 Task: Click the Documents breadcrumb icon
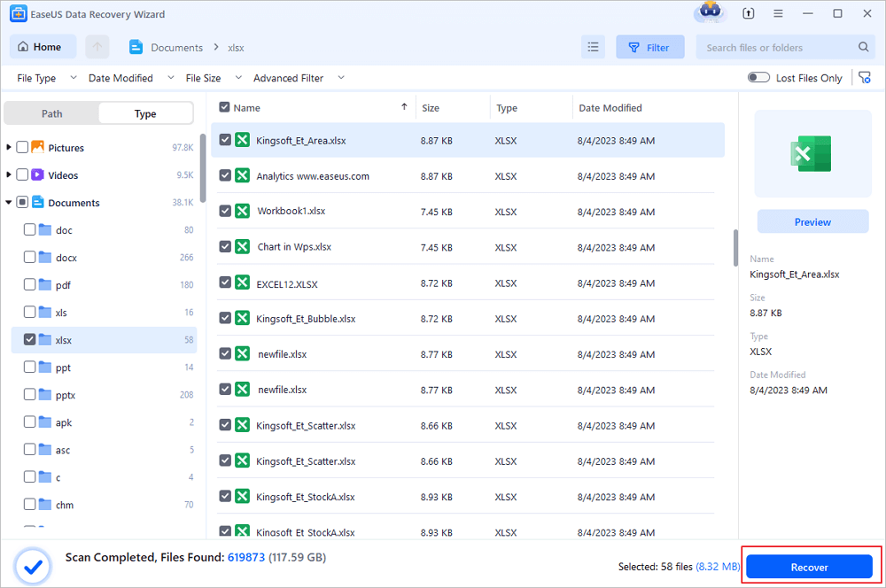coord(136,47)
